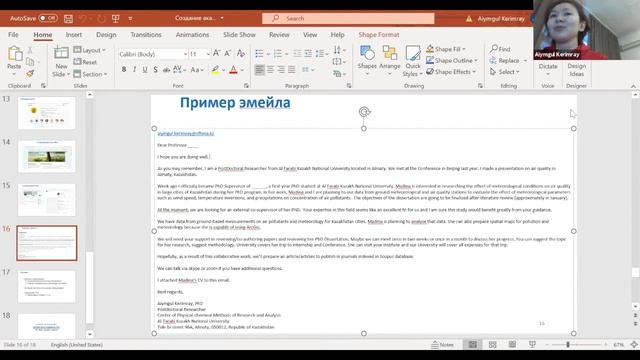640x360 pixels.
Task: Toggle text Shadow formatting
Action: [x=156, y=70]
